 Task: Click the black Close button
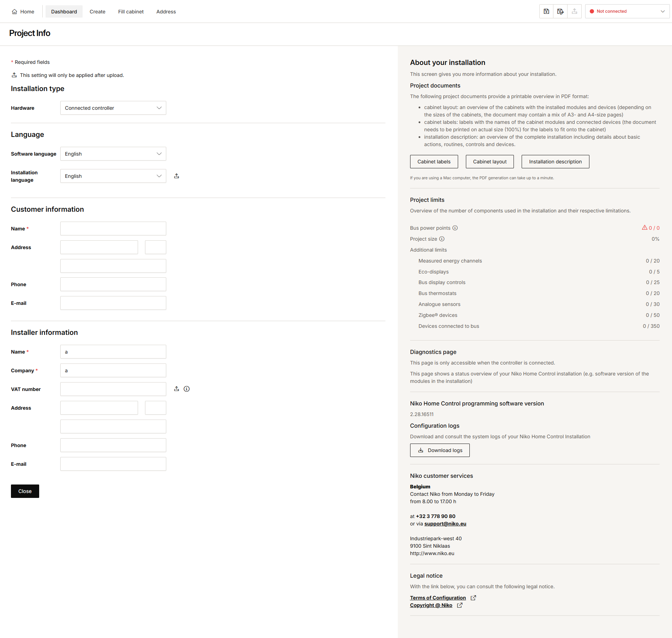pyautogui.click(x=25, y=491)
